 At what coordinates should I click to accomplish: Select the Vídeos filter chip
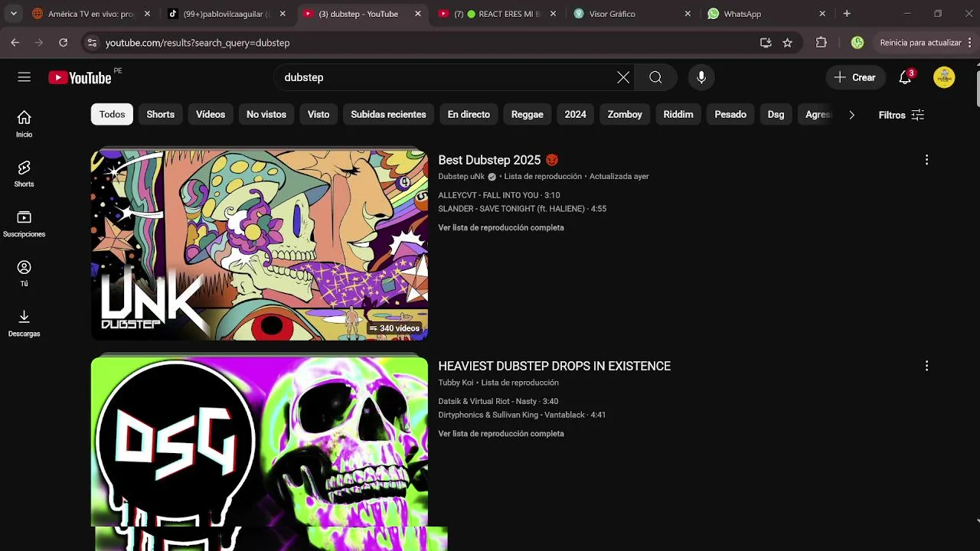click(211, 114)
